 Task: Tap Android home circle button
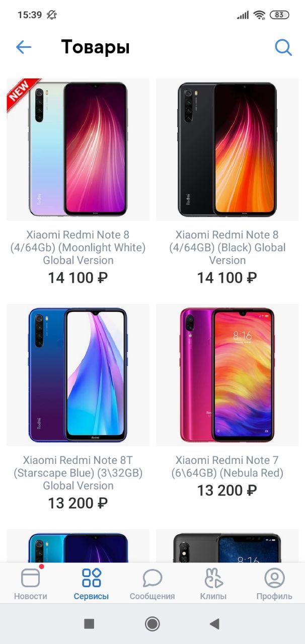coord(152,624)
